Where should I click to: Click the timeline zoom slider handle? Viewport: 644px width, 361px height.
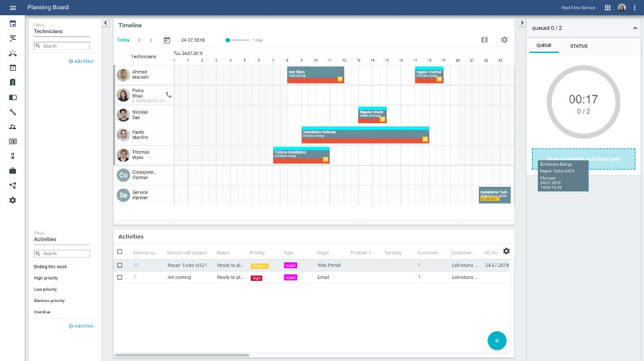click(227, 40)
